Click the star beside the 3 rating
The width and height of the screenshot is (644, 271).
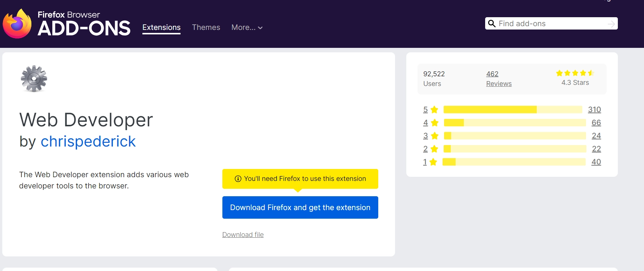pyautogui.click(x=435, y=136)
